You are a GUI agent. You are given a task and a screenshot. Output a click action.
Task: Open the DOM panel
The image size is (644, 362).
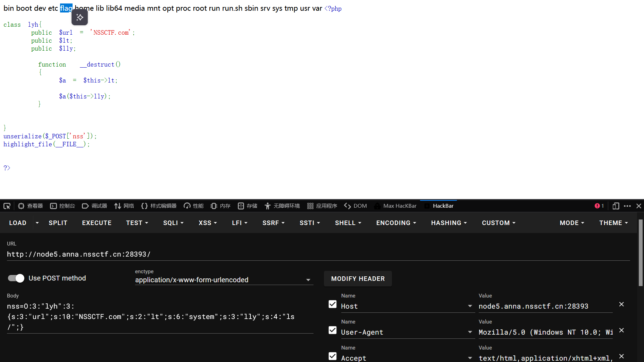click(355, 206)
